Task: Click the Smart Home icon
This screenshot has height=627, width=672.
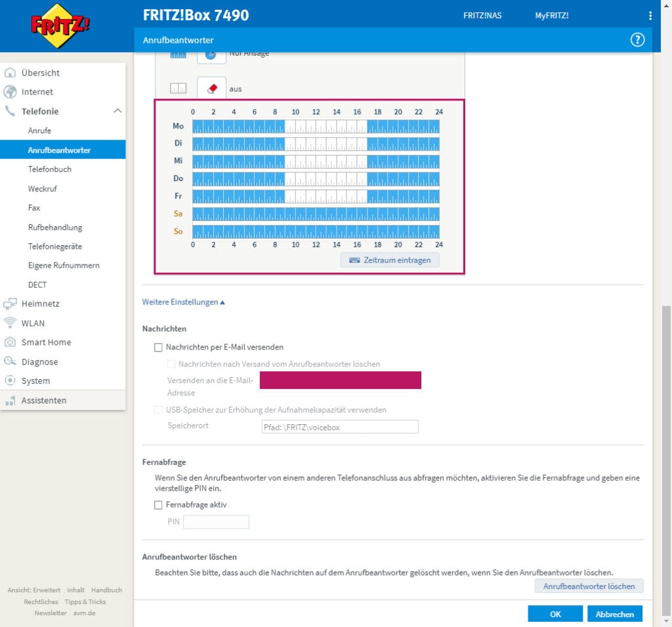Action: (x=10, y=342)
